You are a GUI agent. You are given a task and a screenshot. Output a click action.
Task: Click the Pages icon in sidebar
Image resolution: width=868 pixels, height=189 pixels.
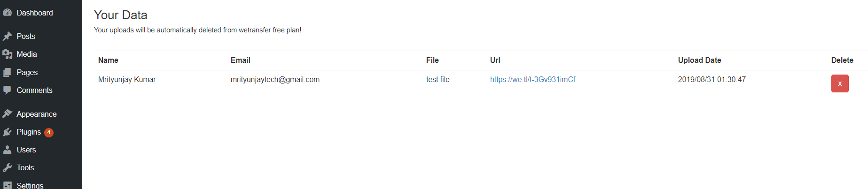point(7,73)
